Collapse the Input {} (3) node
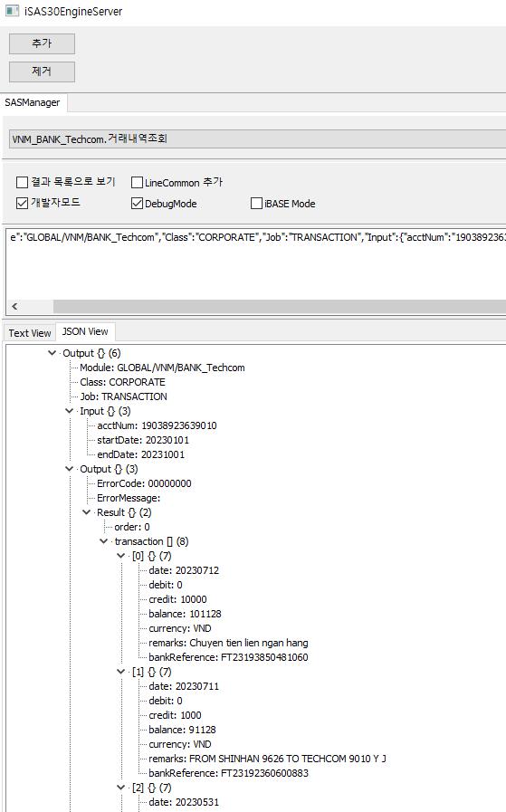The width and height of the screenshot is (506, 812). click(x=69, y=411)
